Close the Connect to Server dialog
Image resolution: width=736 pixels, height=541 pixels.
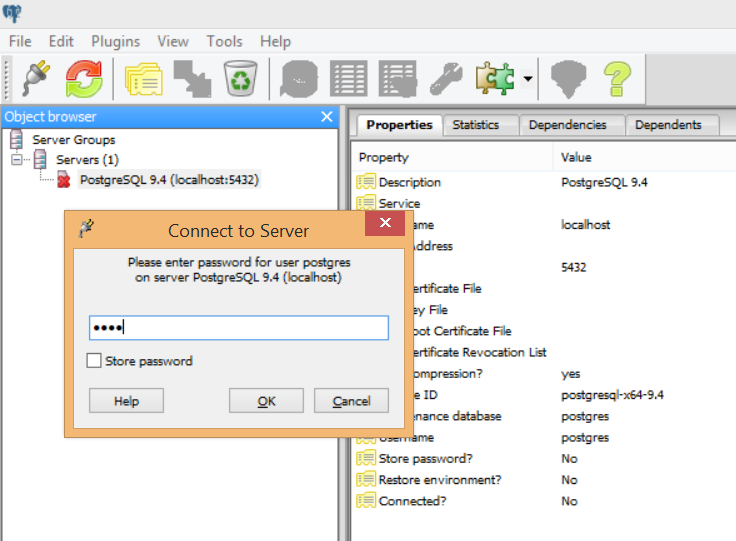(385, 223)
